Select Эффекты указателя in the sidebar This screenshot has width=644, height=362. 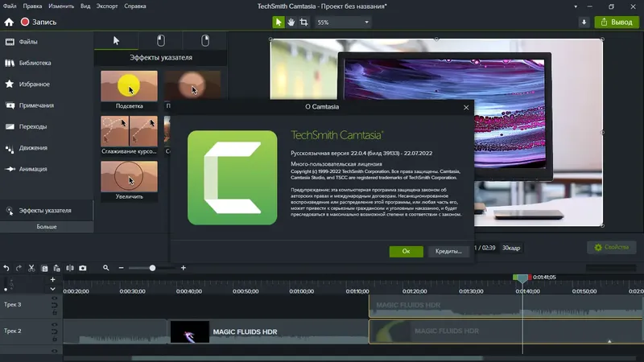coord(47,211)
